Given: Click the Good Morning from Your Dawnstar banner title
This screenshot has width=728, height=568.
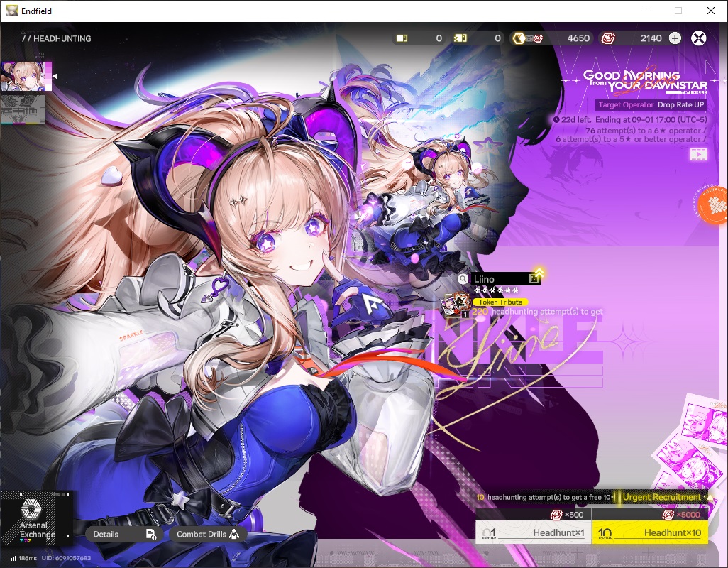Looking at the screenshot, I should click(645, 81).
